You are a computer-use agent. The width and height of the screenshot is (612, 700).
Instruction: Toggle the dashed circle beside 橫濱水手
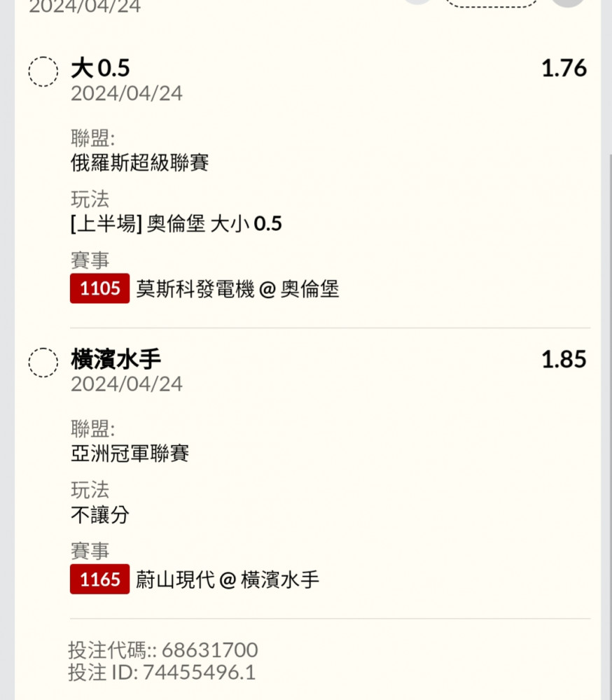pyautogui.click(x=43, y=363)
